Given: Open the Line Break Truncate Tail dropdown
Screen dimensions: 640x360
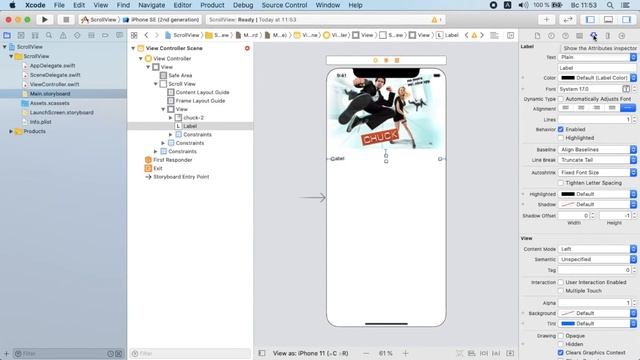Looking at the screenshot, I should pyautogui.click(x=597, y=160).
